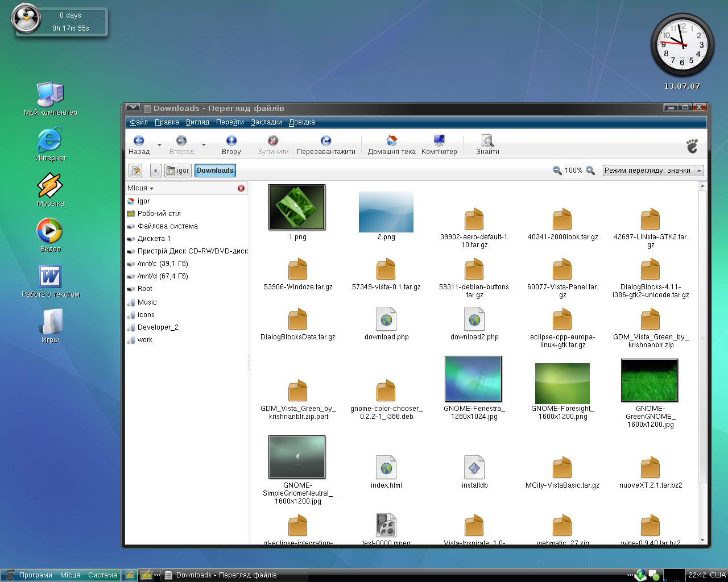Reset zoom by clicking 100% label
Image resolution: width=728 pixels, height=582 pixels.
[573, 171]
